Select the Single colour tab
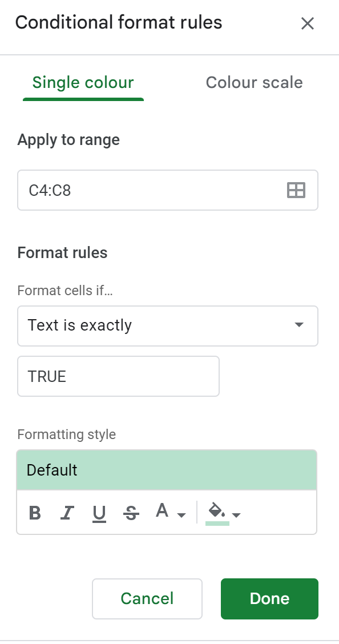Image resolution: width=339 pixels, height=644 pixels. (x=83, y=82)
